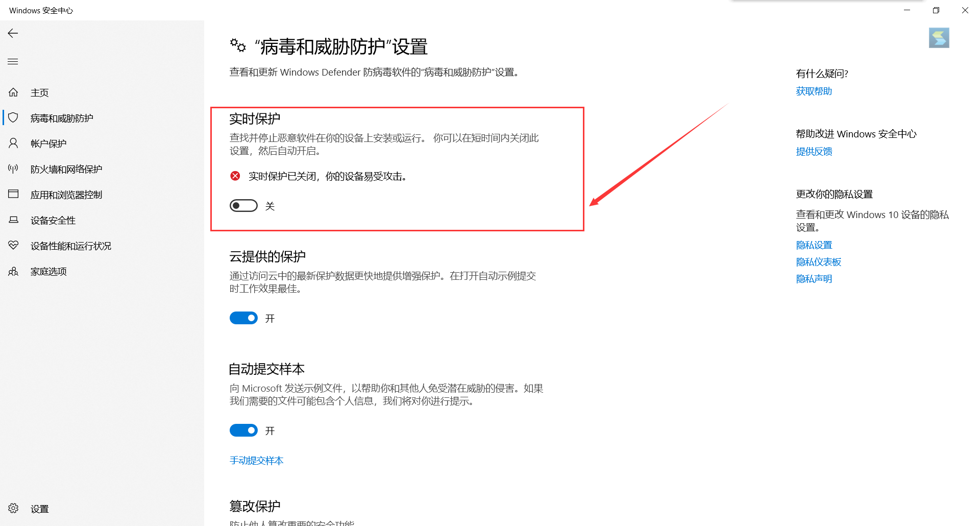Click the heart icon for 设备性能和运行状况

click(13, 246)
